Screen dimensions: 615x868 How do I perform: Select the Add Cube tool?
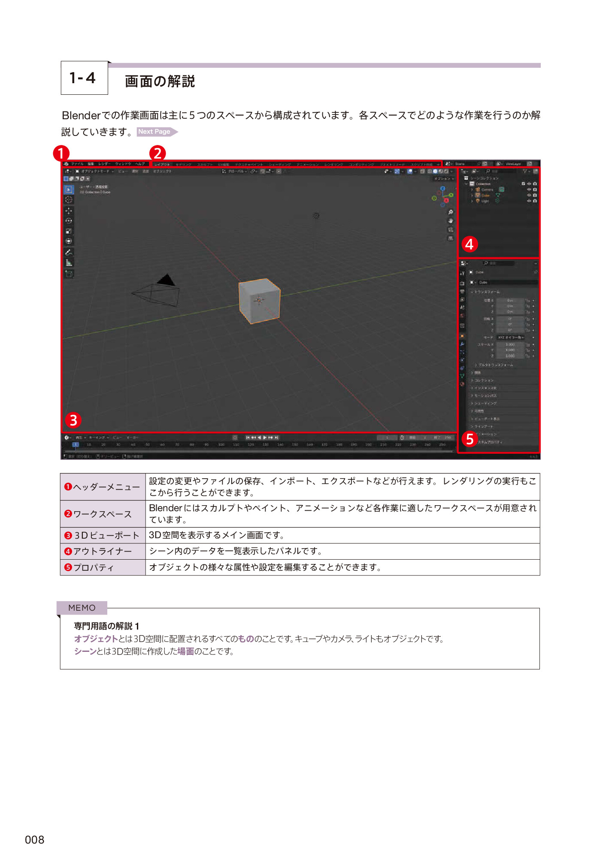pos(69,274)
